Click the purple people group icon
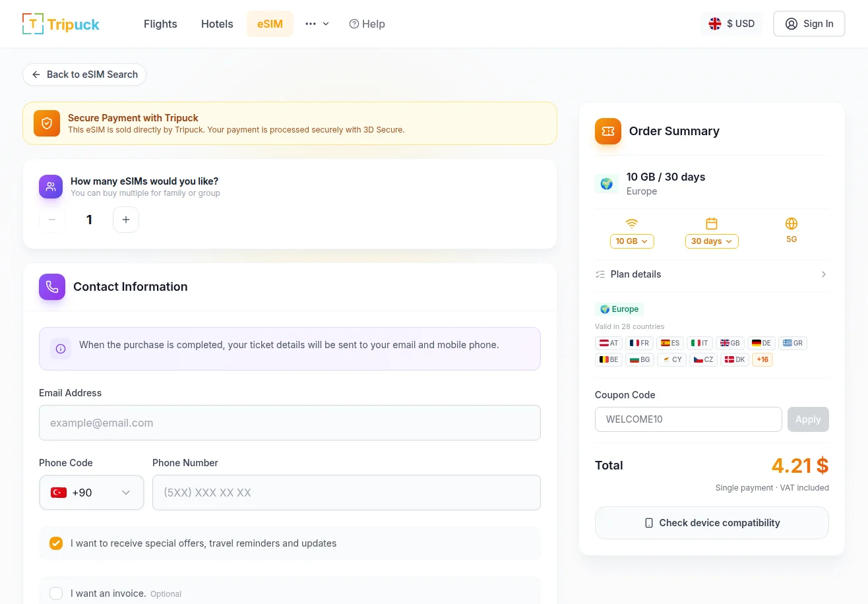The height and width of the screenshot is (604, 868). pyautogui.click(x=51, y=187)
